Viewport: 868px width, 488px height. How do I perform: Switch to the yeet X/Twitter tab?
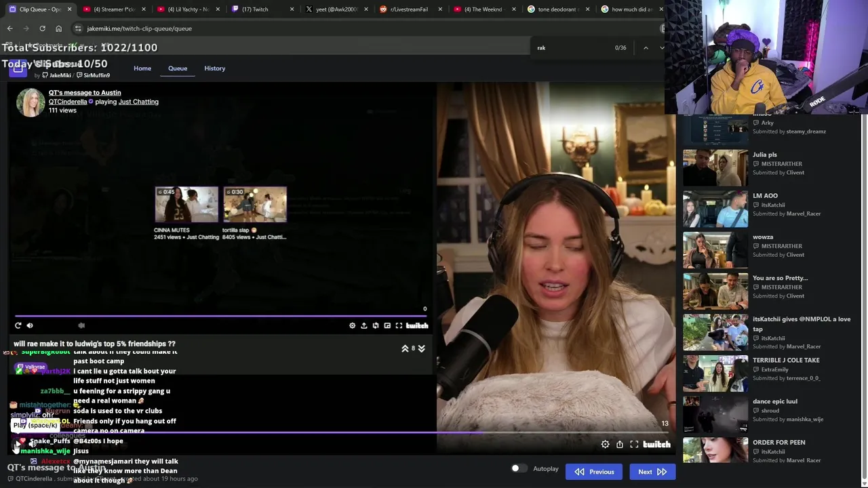(336, 9)
